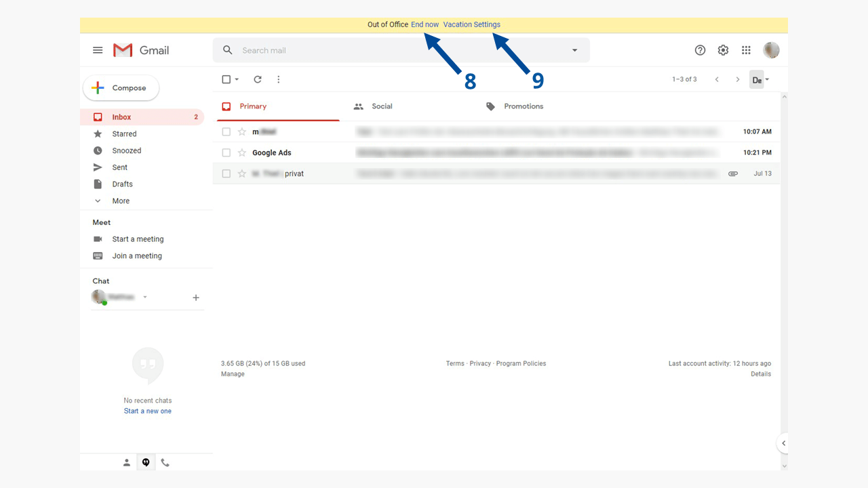
Task: Click the search magnifier icon
Action: [228, 50]
